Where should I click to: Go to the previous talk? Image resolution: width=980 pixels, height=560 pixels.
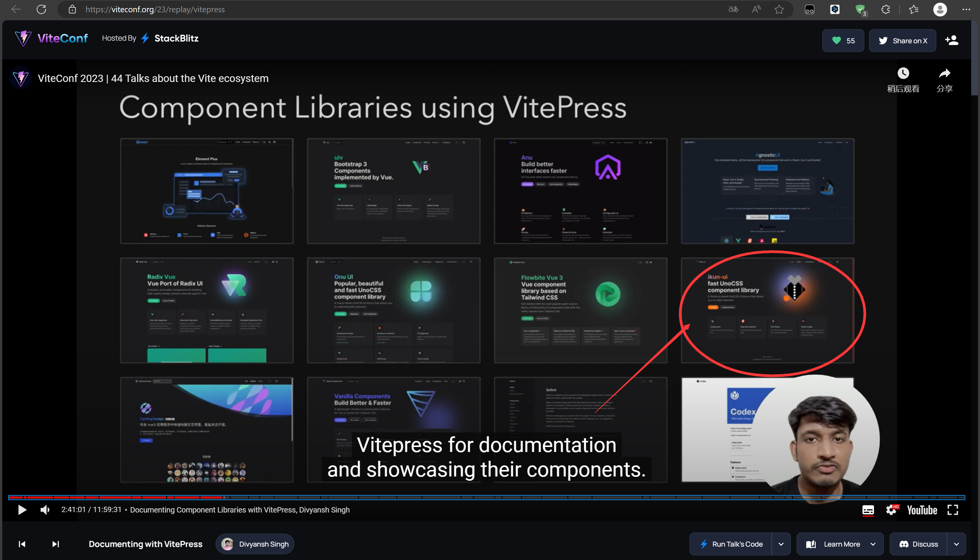pyautogui.click(x=22, y=544)
